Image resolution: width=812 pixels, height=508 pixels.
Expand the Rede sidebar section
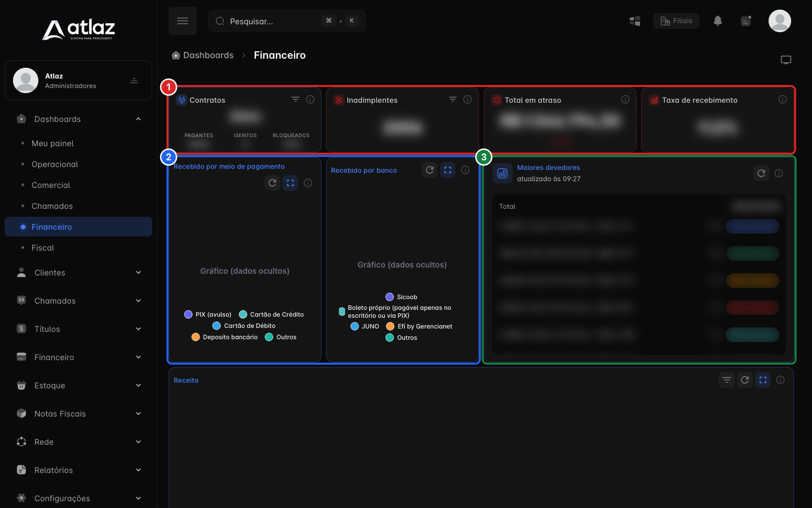click(x=78, y=442)
